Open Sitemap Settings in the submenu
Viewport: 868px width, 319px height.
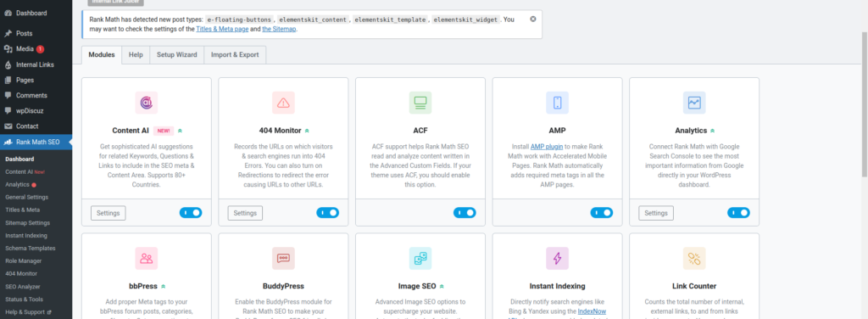(27, 222)
